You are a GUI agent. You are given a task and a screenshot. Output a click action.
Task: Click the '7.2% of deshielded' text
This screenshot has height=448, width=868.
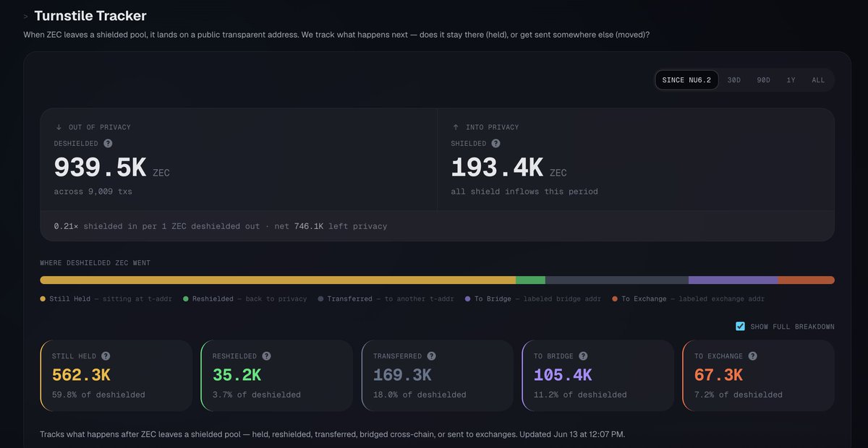coord(739,395)
